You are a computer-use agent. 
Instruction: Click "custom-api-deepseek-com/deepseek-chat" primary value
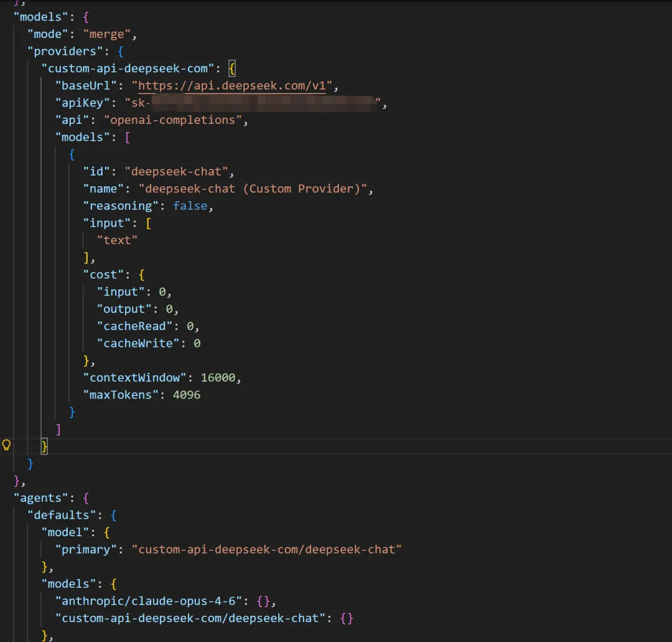266,549
